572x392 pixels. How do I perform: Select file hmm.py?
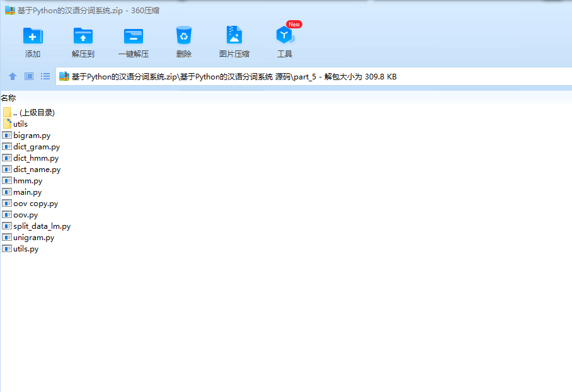pyautogui.click(x=22, y=180)
